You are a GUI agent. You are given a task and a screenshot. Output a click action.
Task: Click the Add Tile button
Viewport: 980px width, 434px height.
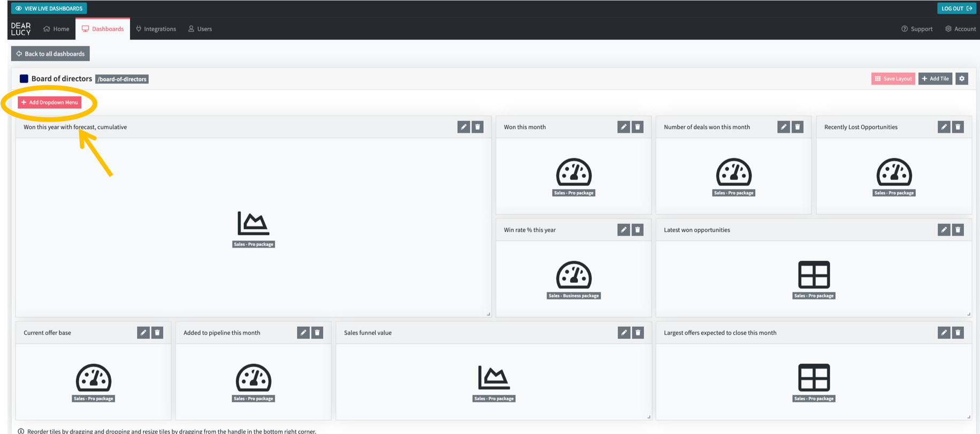(936, 79)
